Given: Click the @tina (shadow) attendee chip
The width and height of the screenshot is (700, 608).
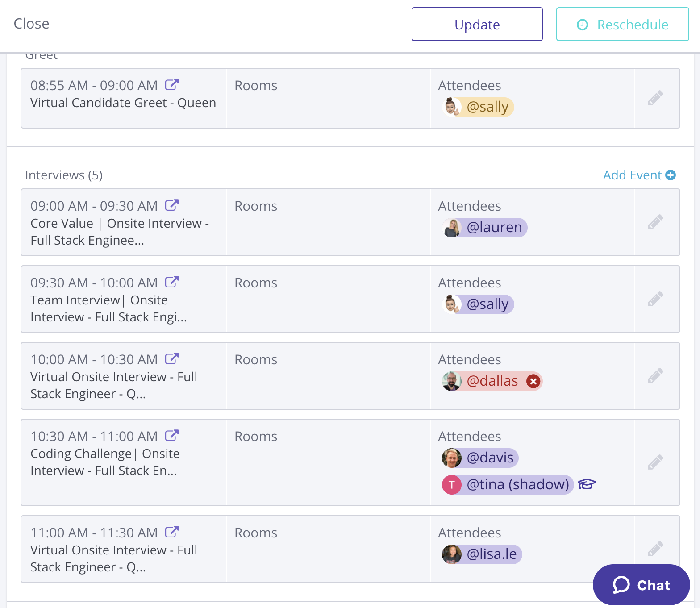Looking at the screenshot, I should click(x=508, y=485).
